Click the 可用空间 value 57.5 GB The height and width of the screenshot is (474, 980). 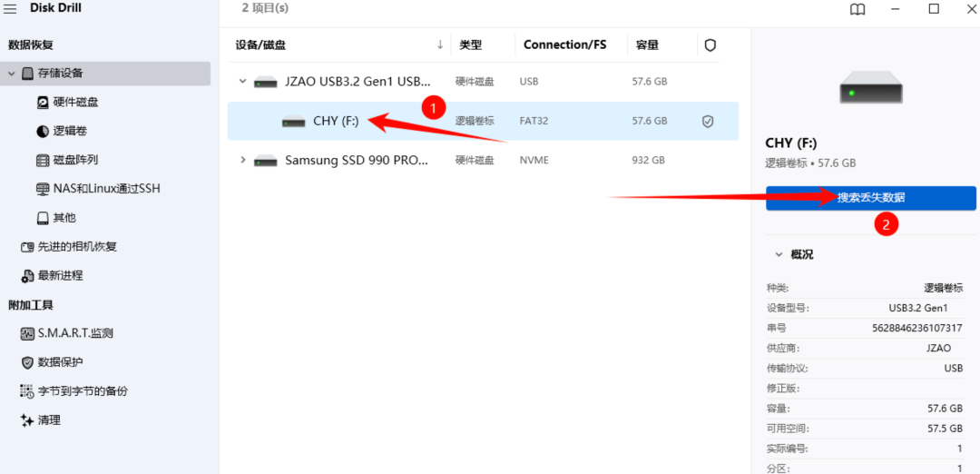click(946, 429)
